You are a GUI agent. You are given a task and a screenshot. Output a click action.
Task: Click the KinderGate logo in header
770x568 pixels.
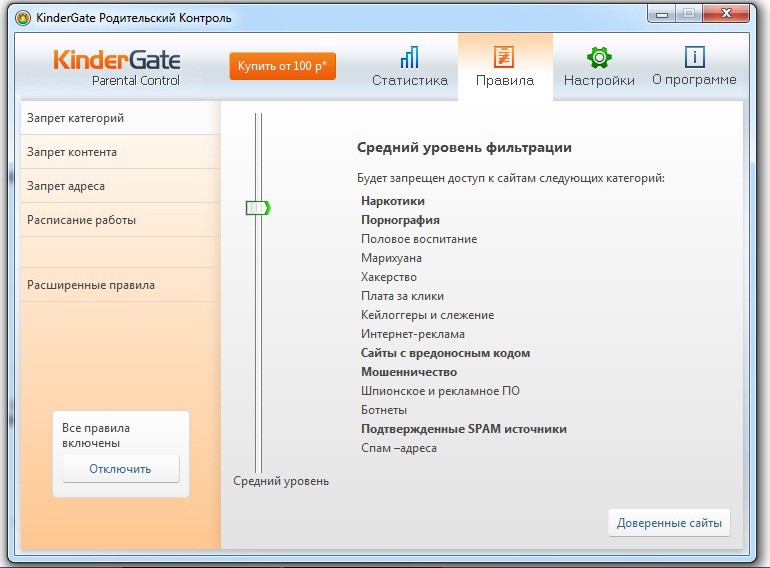[117, 66]
